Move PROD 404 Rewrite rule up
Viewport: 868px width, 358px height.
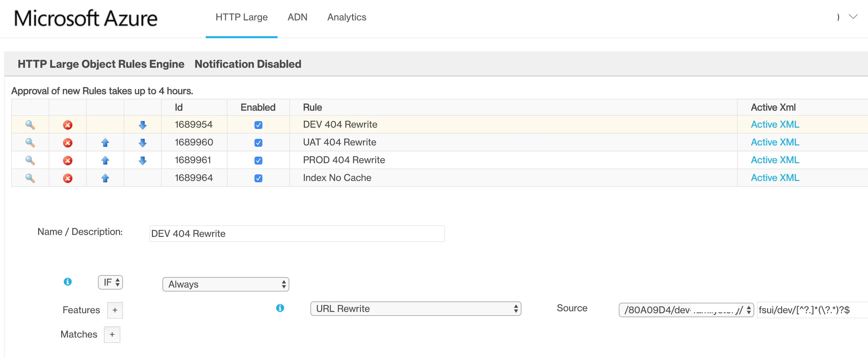[105, 161]
